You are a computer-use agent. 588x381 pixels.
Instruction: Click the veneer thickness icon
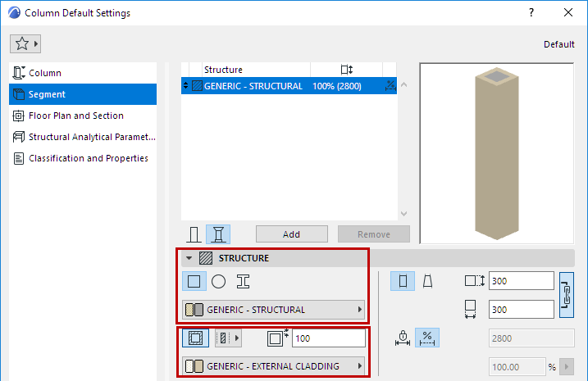277,338
